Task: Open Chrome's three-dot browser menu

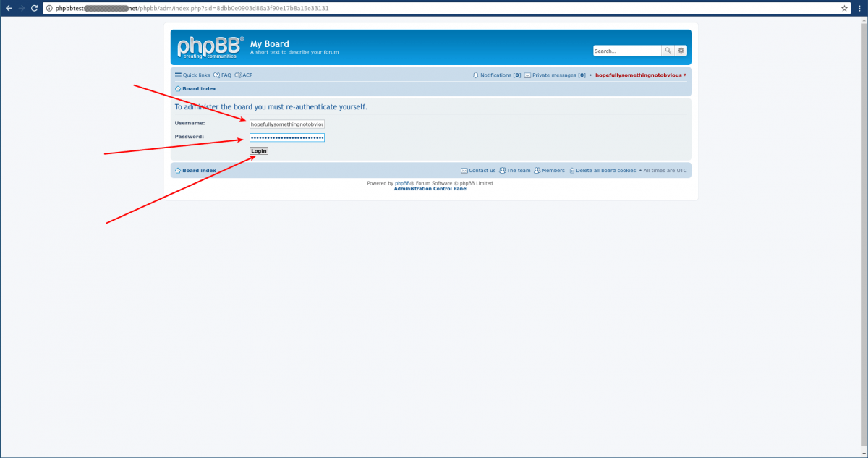Action: (859, 8)
